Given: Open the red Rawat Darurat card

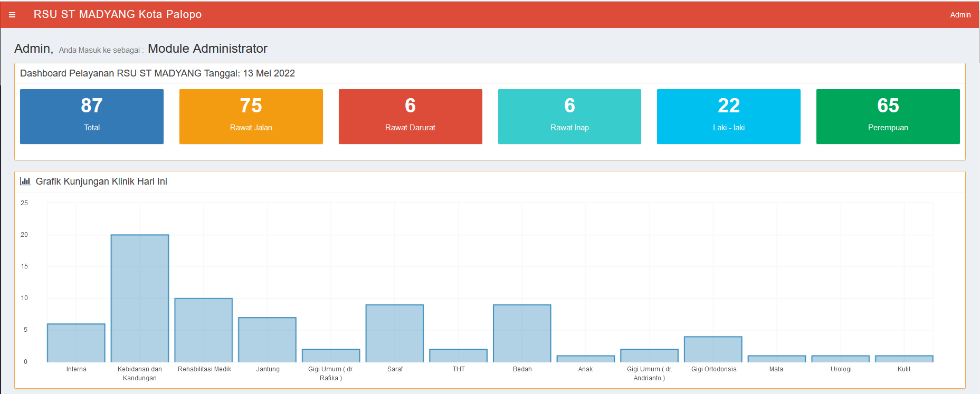Looking at the screenshot, I should pyautogui.click(x=410, y=117).
